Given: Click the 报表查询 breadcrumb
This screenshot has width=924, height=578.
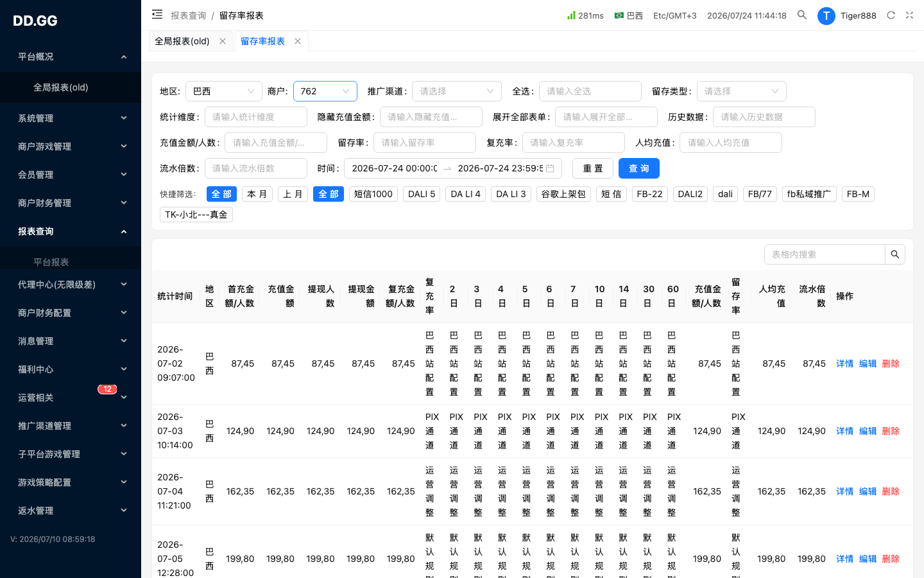Looking at the screenshot, I should click(189, 15).
